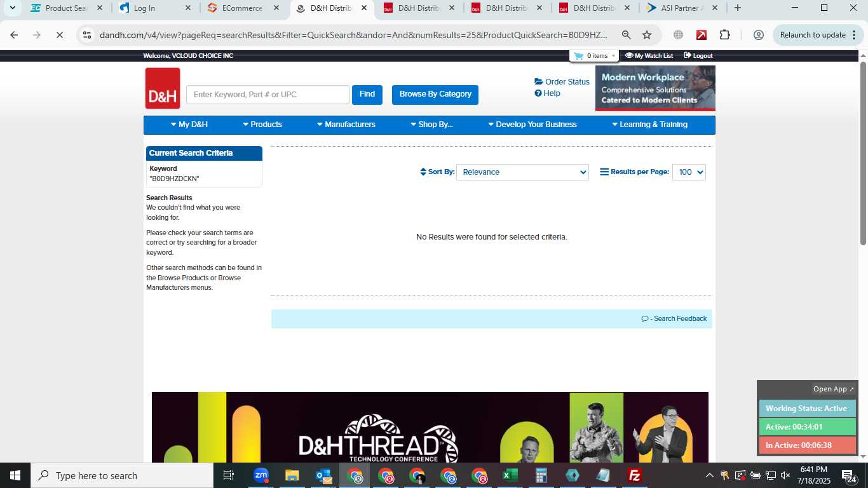Image resolution: width=868 pixels, height=488 pixels.
Task: Show hidden system tray icons
Action: 709,475
